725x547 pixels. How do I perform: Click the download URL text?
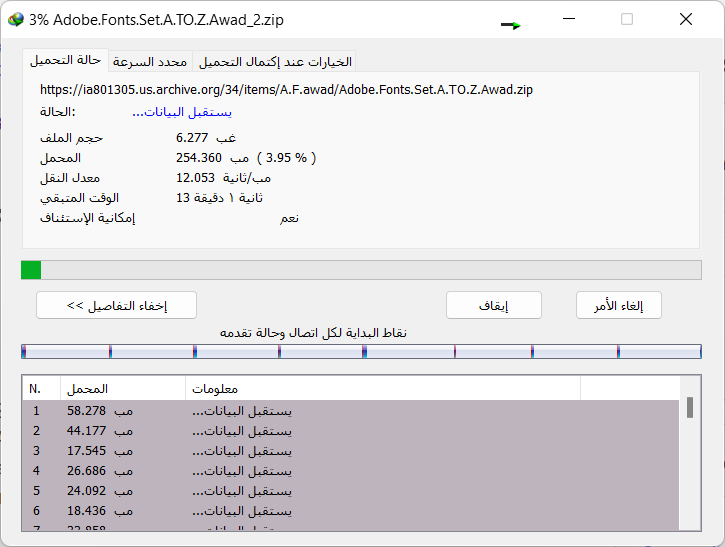click(x=286, y=89)
